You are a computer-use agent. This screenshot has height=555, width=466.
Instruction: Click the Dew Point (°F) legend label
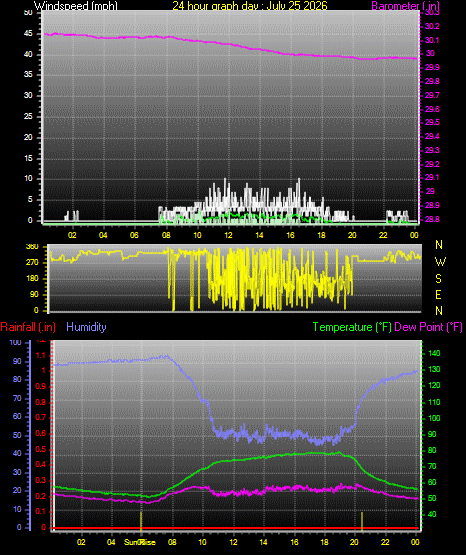428,327
